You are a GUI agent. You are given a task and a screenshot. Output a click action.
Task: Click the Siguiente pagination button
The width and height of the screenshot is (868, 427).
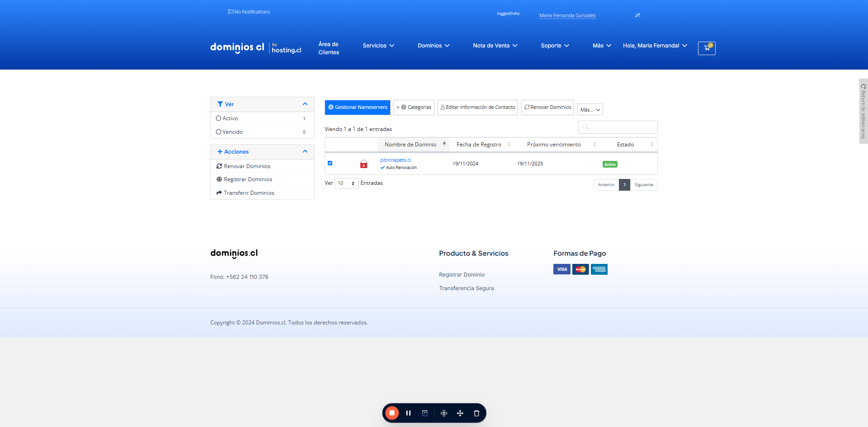click(644, 185)
